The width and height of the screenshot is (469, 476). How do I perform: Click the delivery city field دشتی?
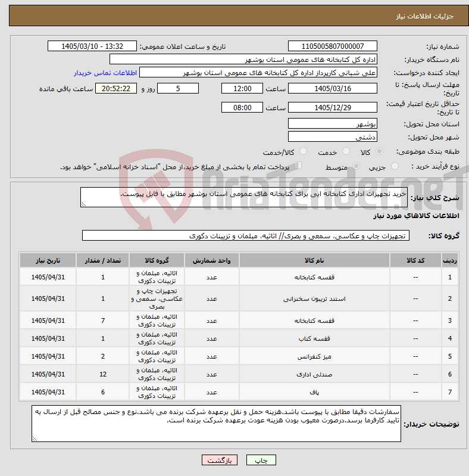(333, 136)
